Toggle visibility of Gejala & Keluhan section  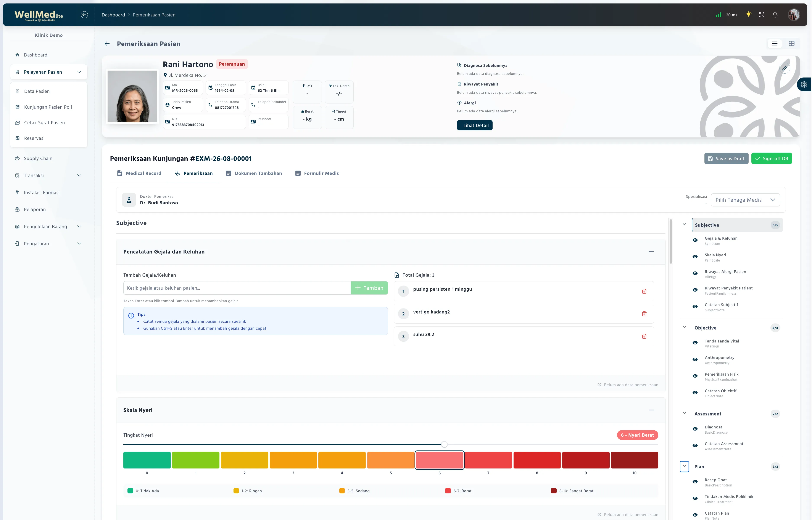click(695, 240)
